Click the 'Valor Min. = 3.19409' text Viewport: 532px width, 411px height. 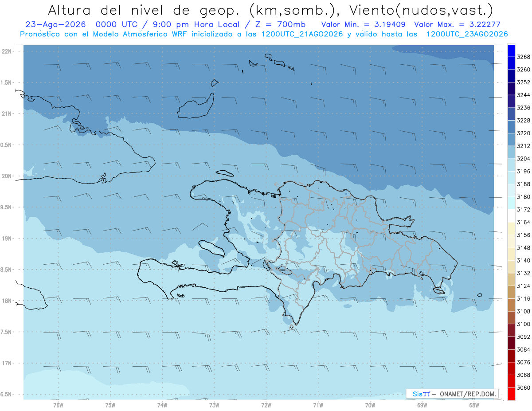364,24
